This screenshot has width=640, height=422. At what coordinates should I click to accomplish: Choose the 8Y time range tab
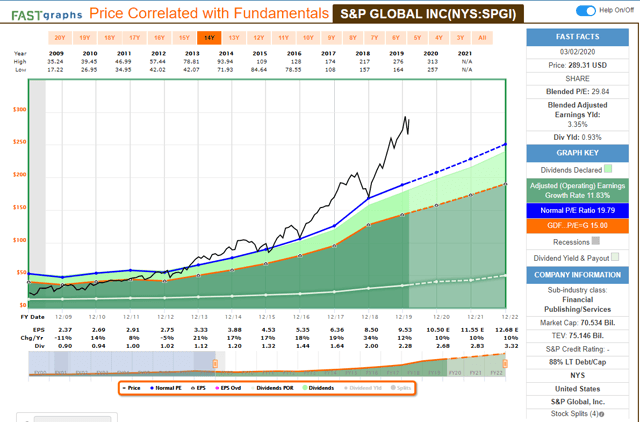pos(353,38)
